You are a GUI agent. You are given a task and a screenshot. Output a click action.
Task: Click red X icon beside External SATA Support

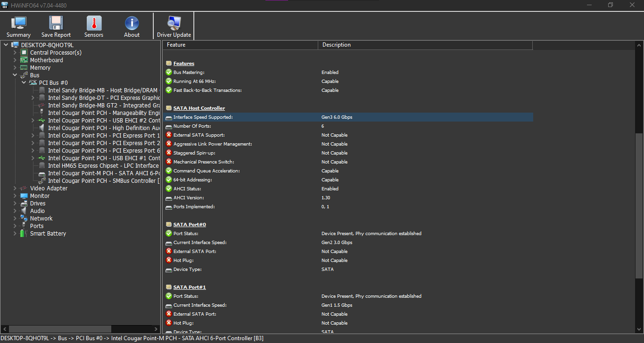coord(169,135)
